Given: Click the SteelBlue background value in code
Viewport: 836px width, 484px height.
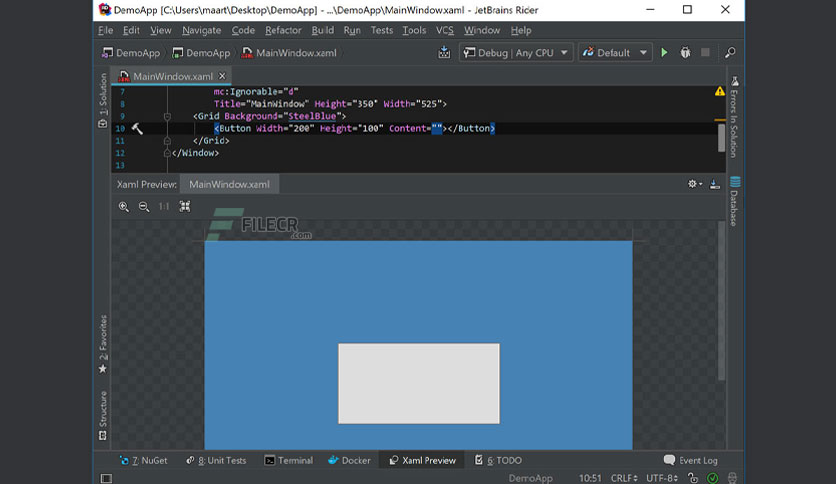Looking at the screenshot, I should (x=312, y=116).
